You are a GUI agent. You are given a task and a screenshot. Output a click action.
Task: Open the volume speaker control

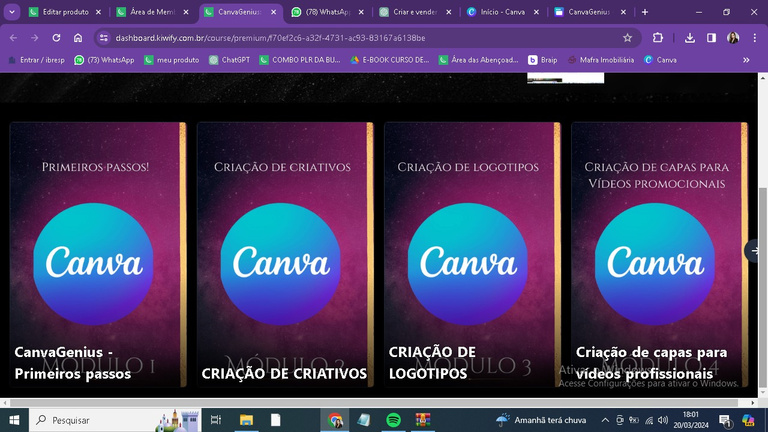pyautogui.click(x=663, y=420)
